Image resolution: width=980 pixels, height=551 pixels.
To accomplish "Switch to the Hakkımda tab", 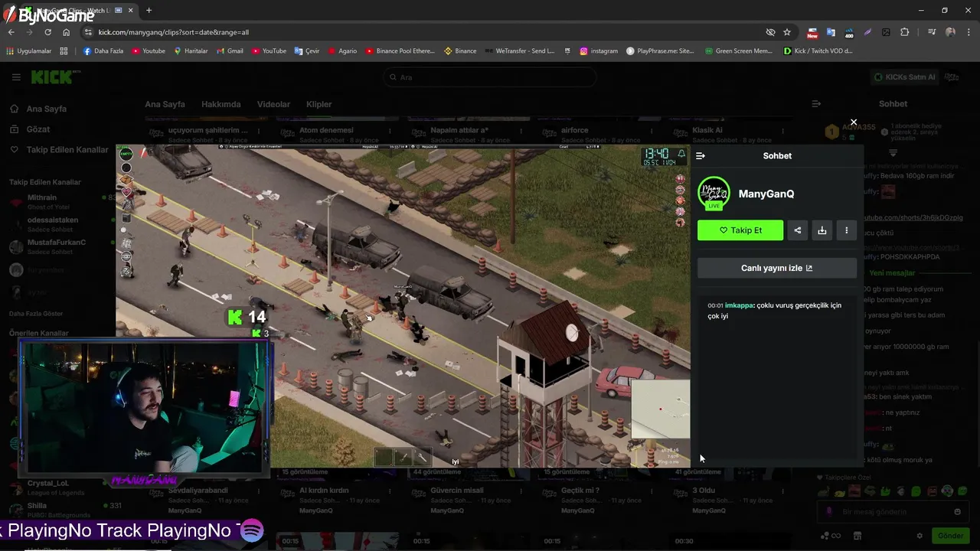I will coord(220,104).
